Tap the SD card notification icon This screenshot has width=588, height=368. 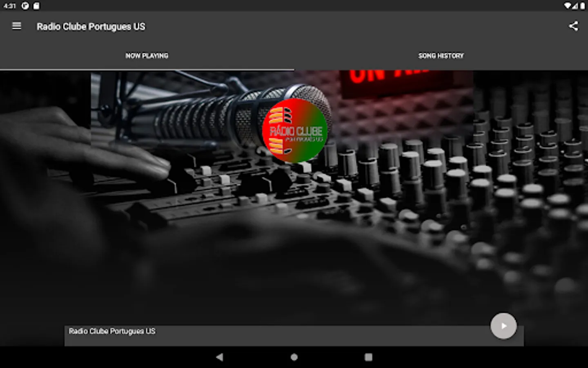pyautogui.click(x=37, y=6)
